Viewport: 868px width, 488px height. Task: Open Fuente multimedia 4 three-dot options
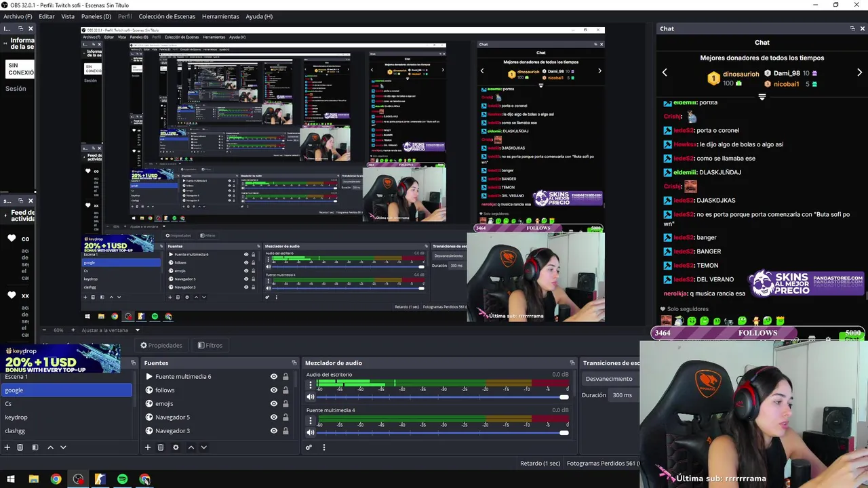click(311, 420)
